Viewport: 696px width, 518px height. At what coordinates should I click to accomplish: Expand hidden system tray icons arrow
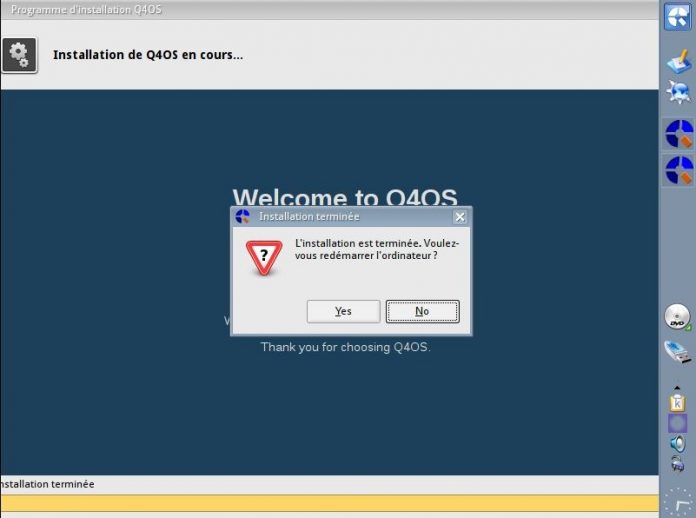(x=677, y=388)
